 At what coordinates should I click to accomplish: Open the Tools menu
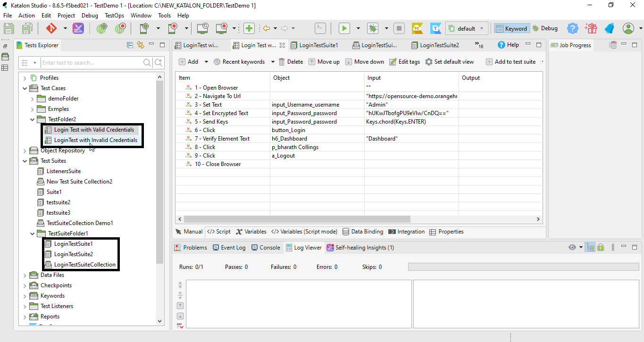coord(164,15)
